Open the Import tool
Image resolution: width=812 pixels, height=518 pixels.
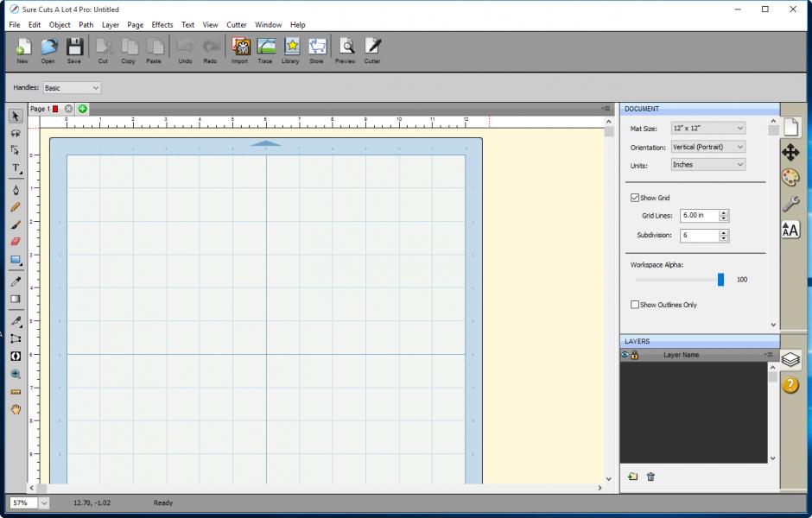(239, 48)
